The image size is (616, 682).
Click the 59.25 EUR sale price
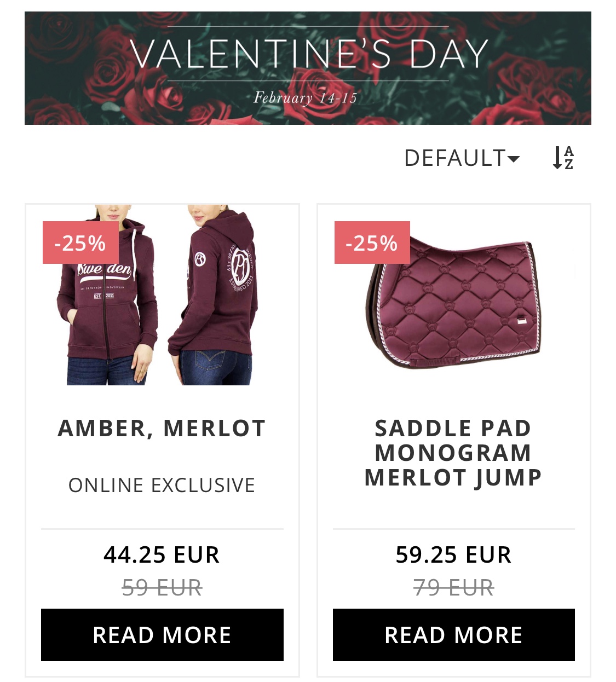click(x=453, y=554)
